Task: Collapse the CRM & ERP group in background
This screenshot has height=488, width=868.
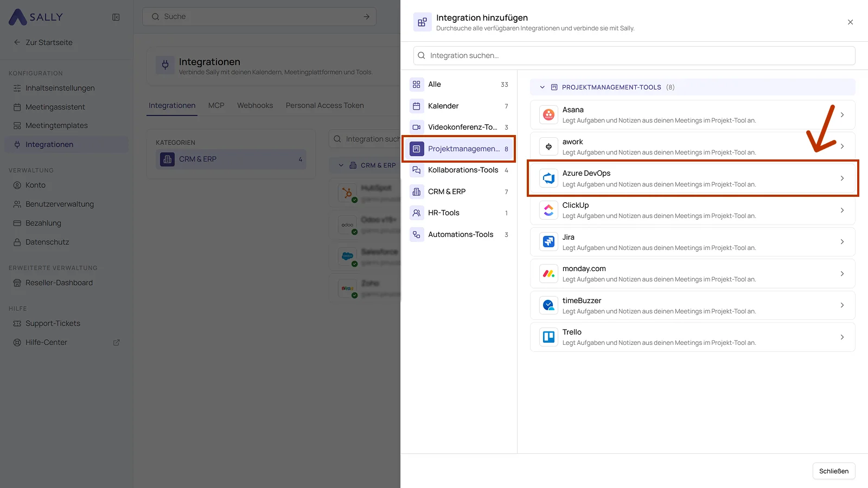Action: 341,165
